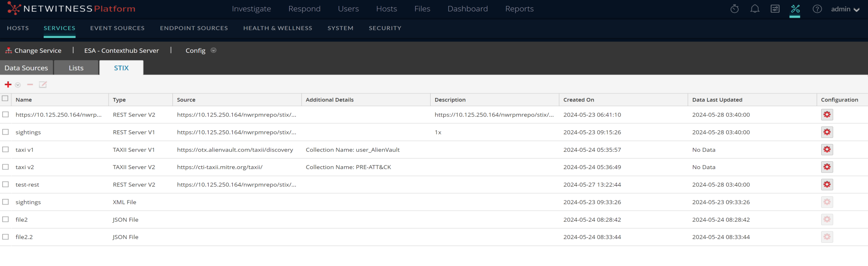Switch to the Lists tab
Viewport: 868px width, 266px height.
76,68
